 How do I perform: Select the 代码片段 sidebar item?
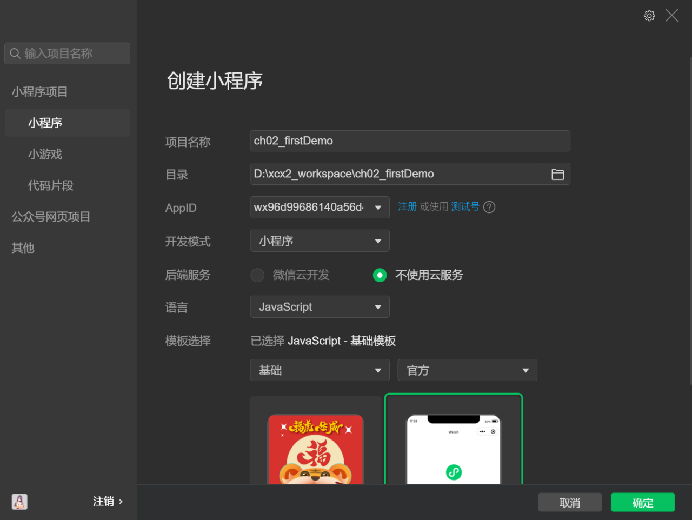(51, 186)
